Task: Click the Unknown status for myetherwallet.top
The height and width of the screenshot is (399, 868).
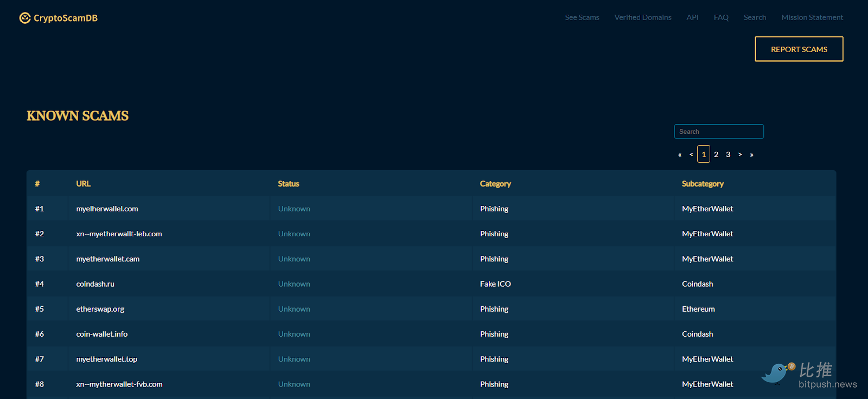Action: [294, 359]
